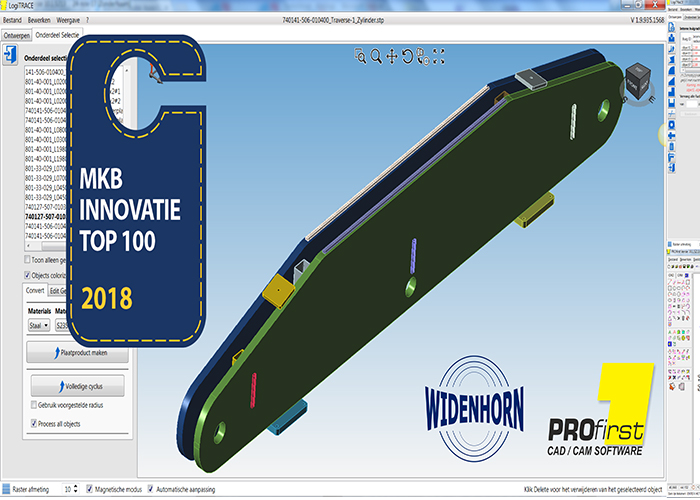Click the grey block on top of the model
The height and width of the screenshot is (500, 700).
point(531,79)
